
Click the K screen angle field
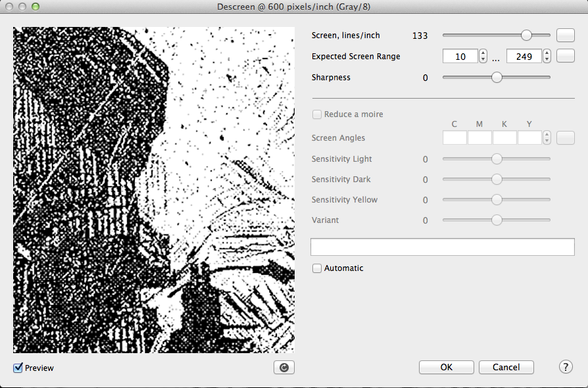coord(504,137)
